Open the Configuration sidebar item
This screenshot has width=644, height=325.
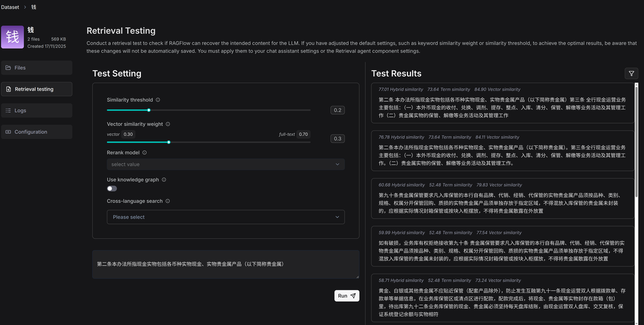click(36, 132)
